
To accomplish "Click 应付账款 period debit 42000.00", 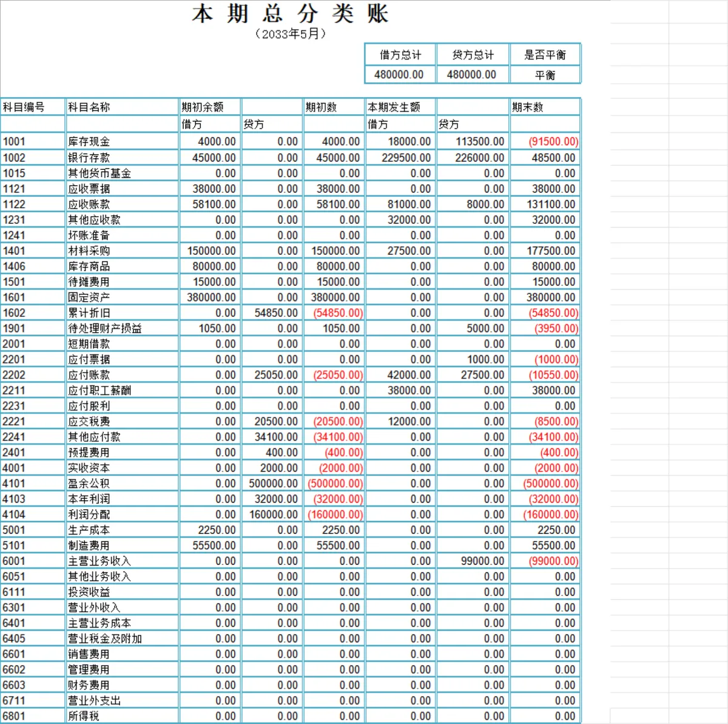I will tap(409, 375).
